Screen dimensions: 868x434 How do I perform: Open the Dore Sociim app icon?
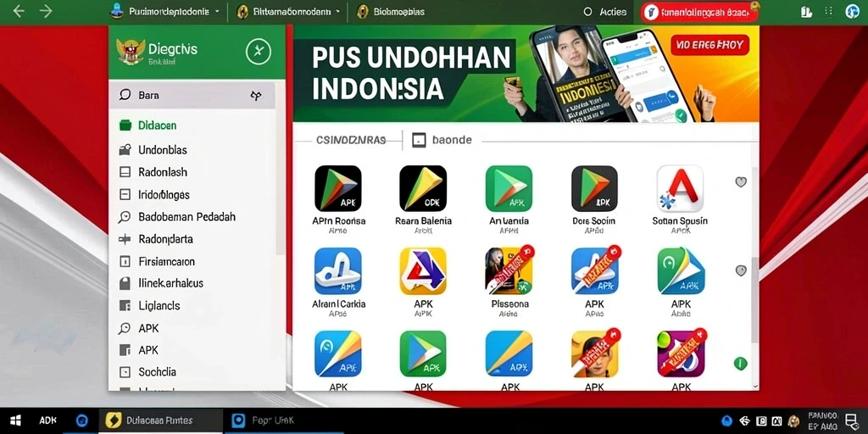(x=594, y=189)
